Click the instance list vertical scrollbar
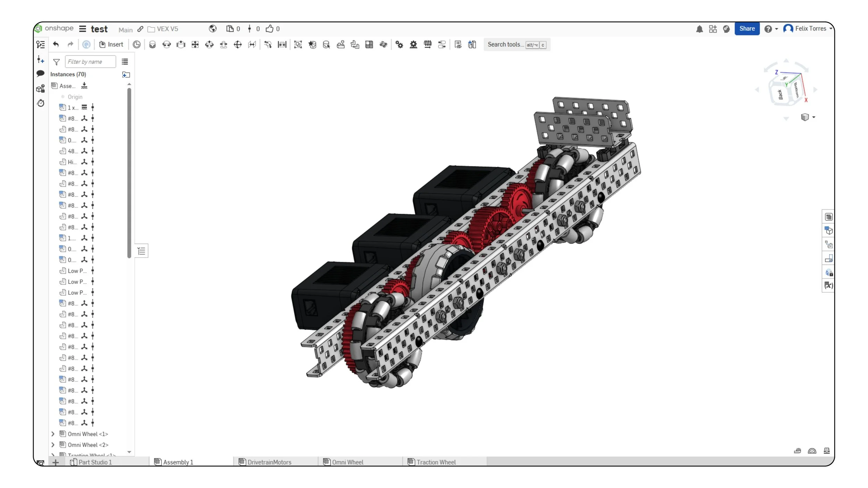This screenshot has height=488, width=868. pos(129,174)
